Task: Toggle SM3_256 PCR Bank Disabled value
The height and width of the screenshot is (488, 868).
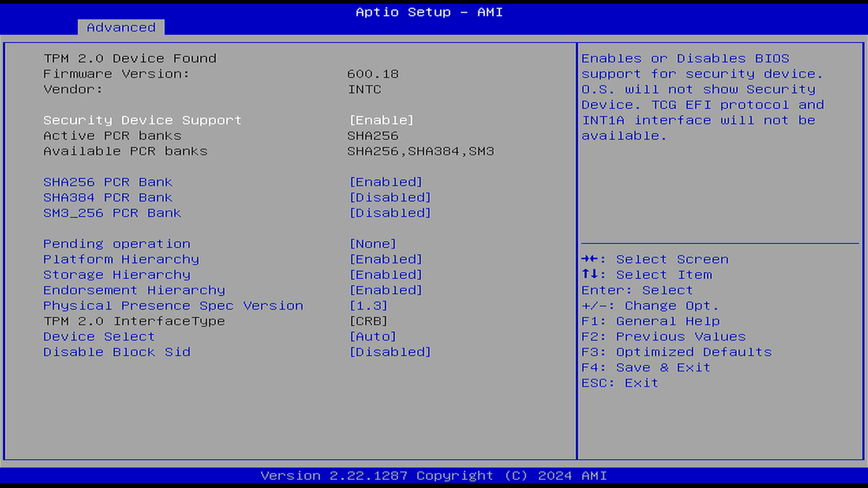Action: [390, 213]
